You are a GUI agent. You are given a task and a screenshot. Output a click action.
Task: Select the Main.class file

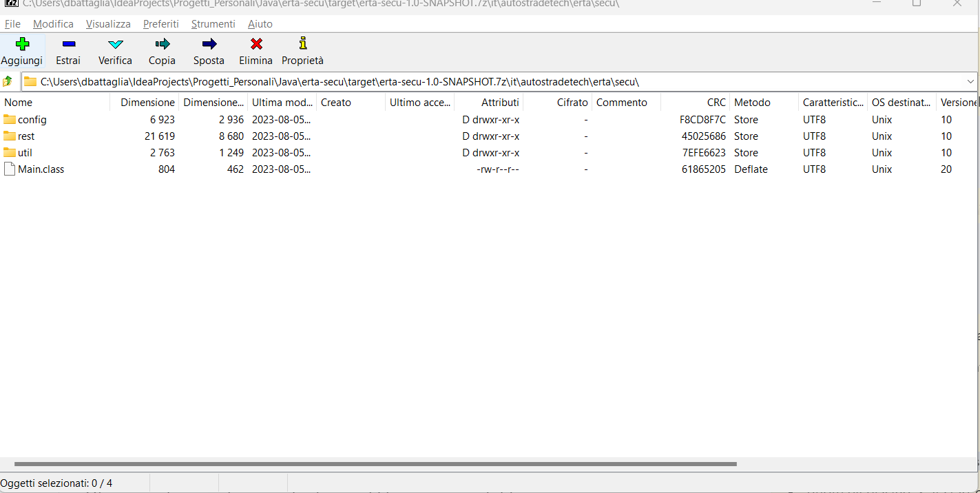pos(41,169)
